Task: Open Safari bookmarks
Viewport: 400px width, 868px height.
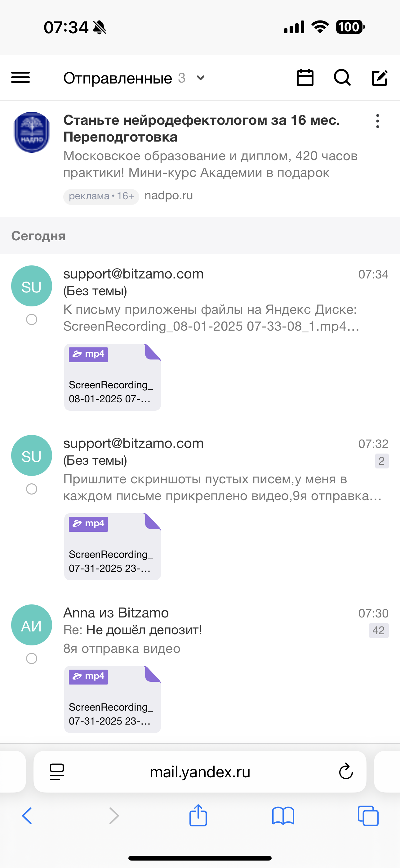Action: 283,816
